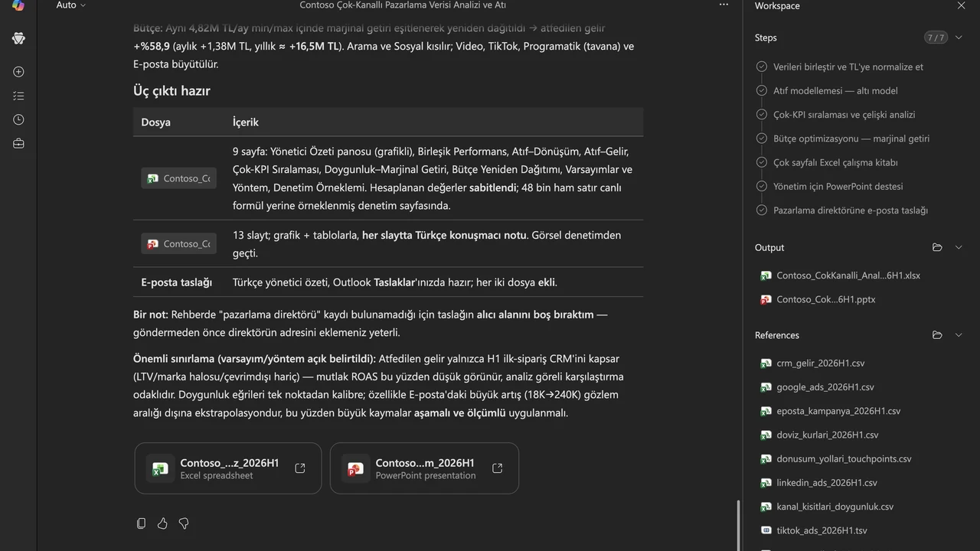This screenshot has height=551, width=980.
Task: Collapse the References section chevron
Action: [x=959, y=335]
